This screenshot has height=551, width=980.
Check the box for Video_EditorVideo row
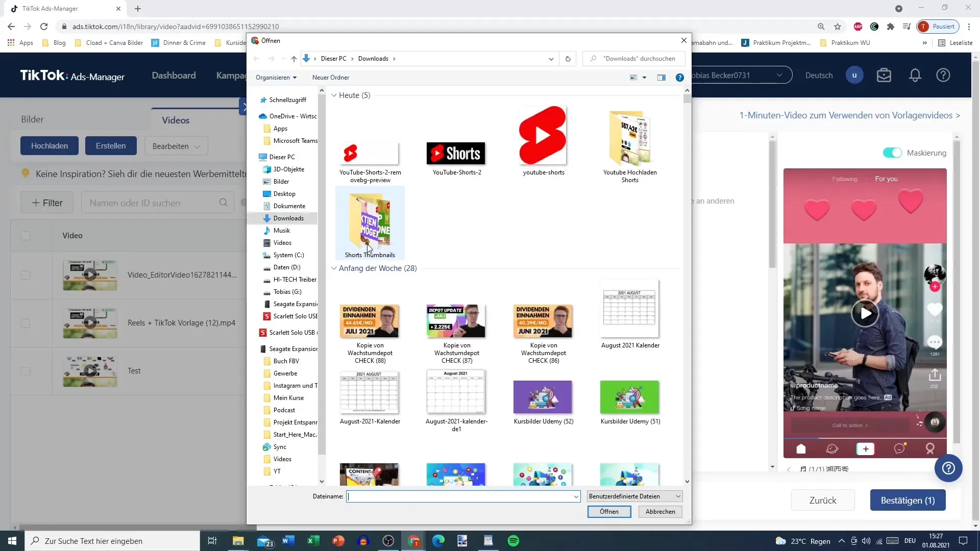pyautogui.click(x=26, y=275)
